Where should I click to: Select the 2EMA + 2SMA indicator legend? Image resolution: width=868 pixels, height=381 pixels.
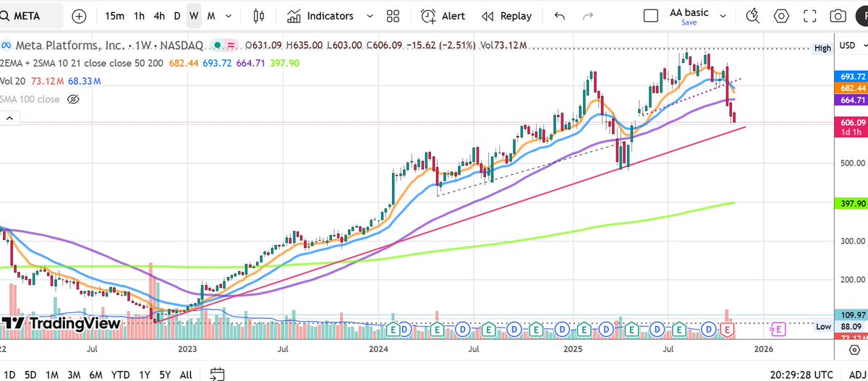pos(82,63)
